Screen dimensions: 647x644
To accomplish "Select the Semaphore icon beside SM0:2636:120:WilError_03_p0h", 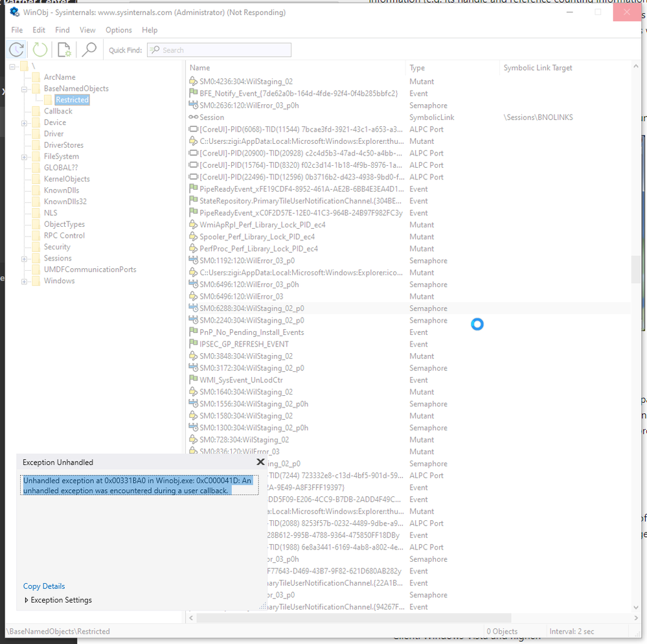I will pos(193,105).
